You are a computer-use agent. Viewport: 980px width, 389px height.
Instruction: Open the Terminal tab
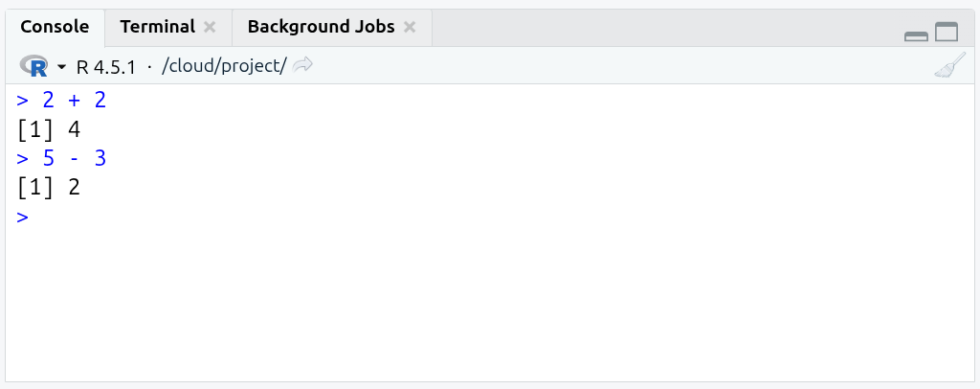click(157, 27)
